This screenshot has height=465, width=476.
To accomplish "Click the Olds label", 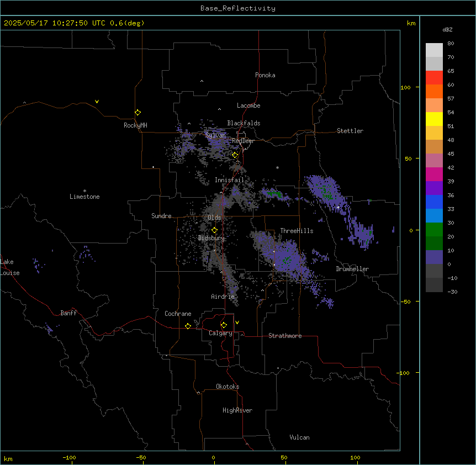I will coord(214,218).
